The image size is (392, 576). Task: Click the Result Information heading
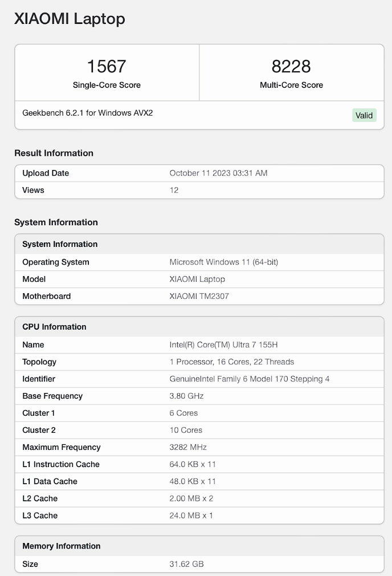point(54,153)
